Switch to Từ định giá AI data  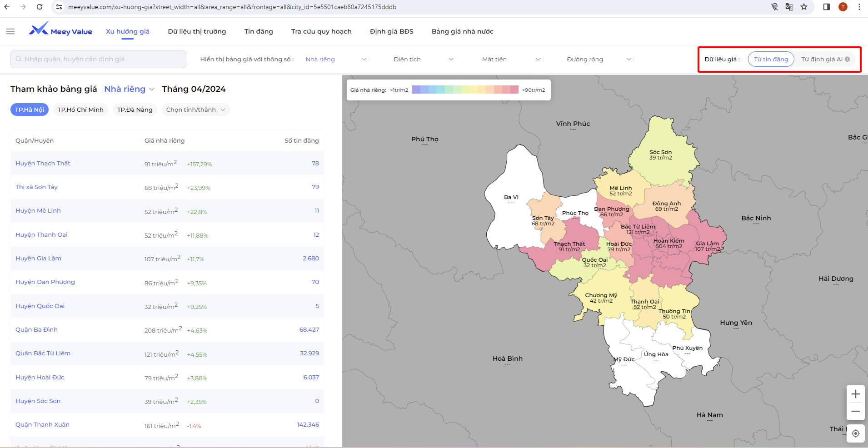(821, 59)
